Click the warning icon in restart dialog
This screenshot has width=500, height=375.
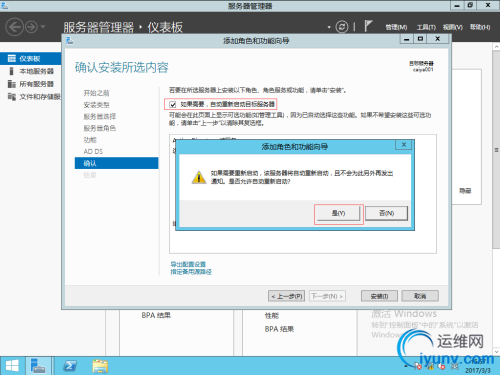pyautogui.click(x=199, y=177)
